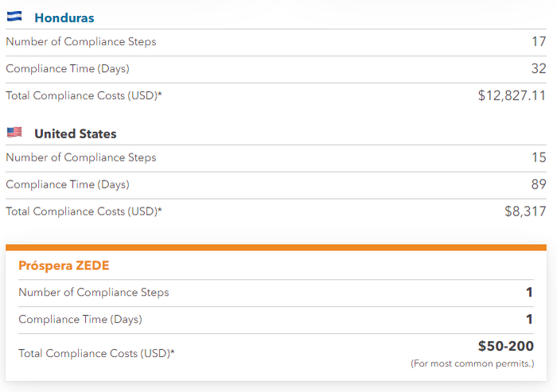Viewport: 557px width, 392px height.
Task: Click Próspera ZEDE Compliance Time (Days) label
Action: [80, 320]
